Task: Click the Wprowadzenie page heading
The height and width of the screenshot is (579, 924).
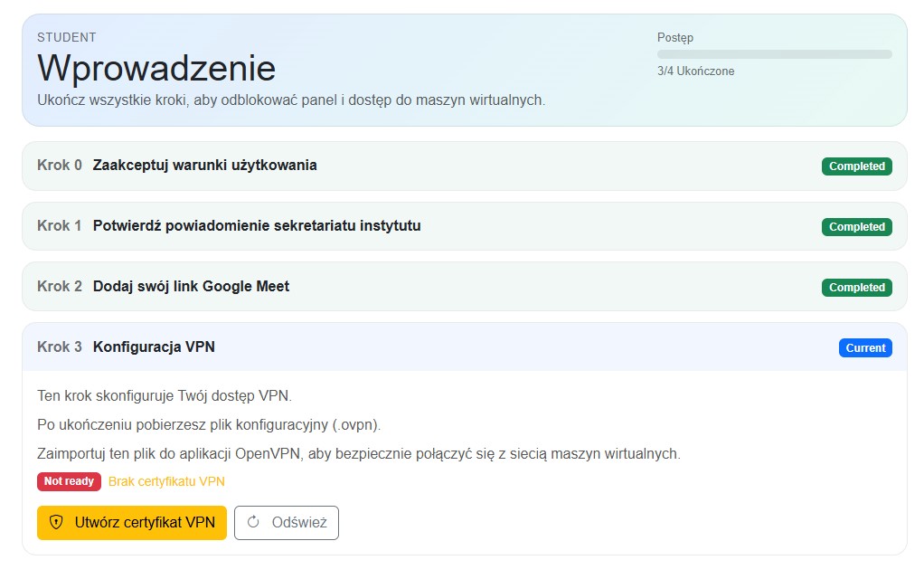Action: pyautogui.click(x=156, y=69)
